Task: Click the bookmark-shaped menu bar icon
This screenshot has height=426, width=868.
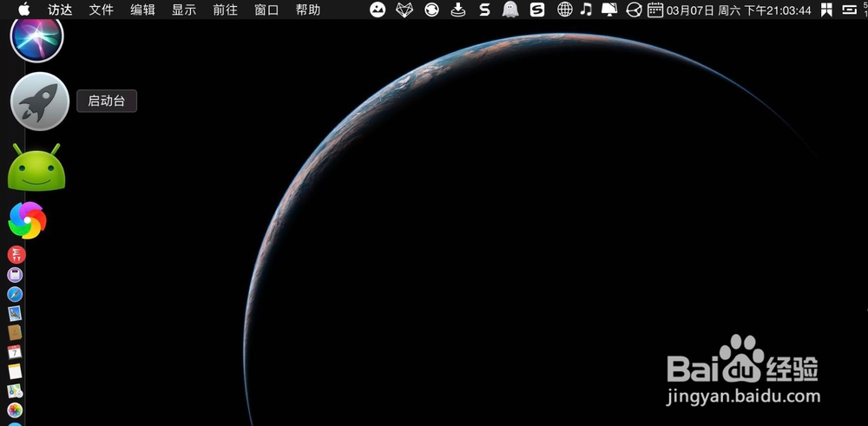Action: (826, 10)
